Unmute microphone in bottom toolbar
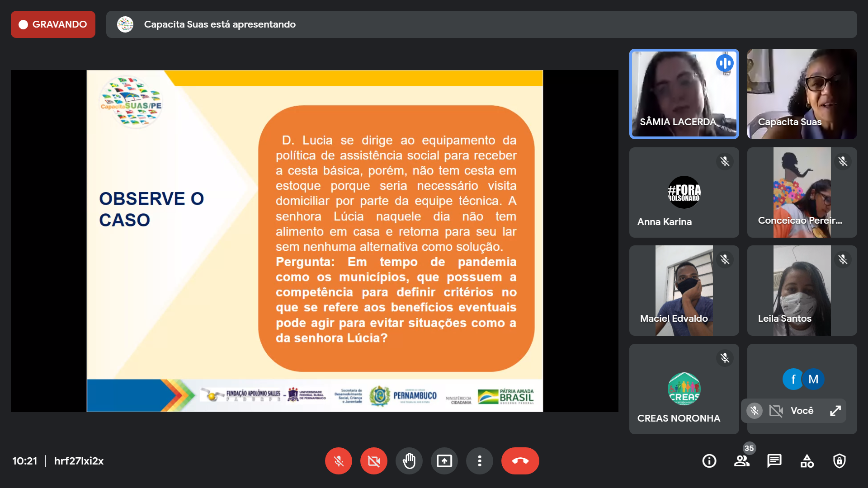868x488 pixels. point(338,461)
